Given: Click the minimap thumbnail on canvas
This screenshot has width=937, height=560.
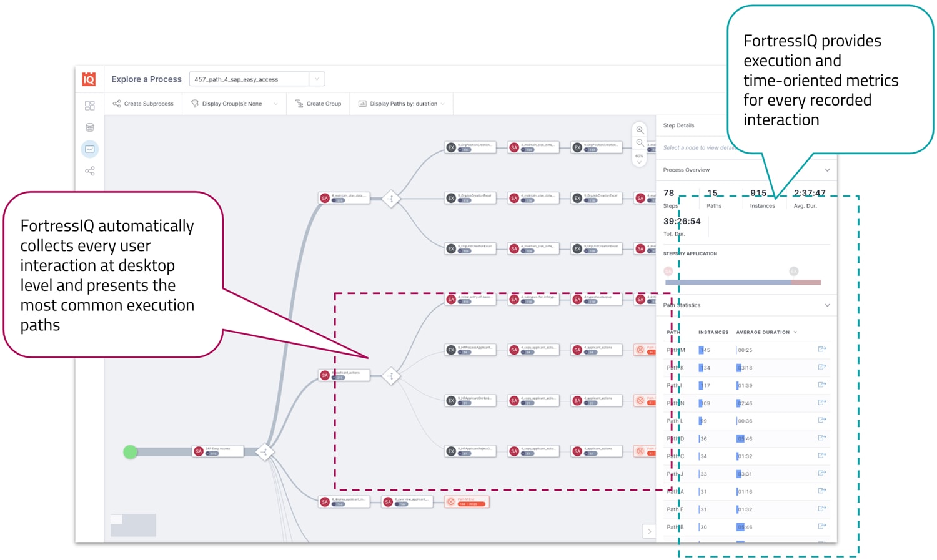Looking at the screenshot, I should (133, 525).
